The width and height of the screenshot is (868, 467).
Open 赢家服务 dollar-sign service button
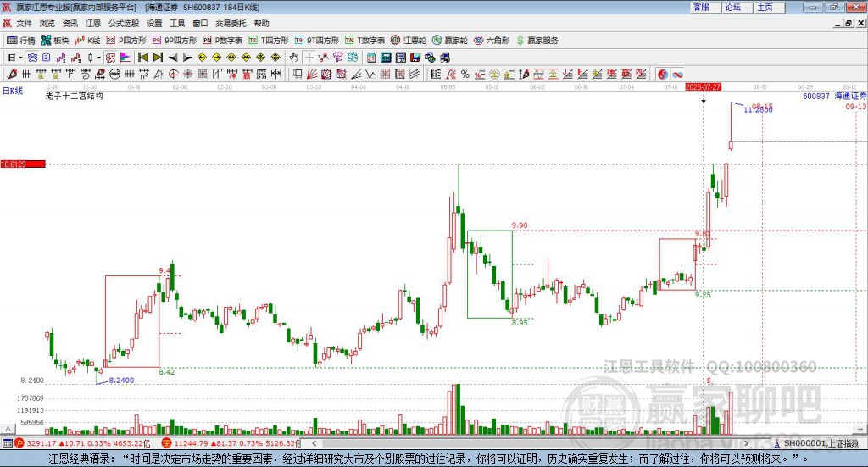coord(537,41)
